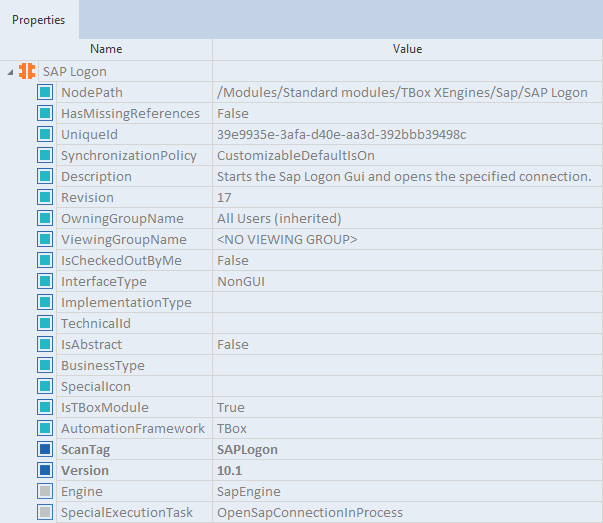This screenshot has height=523, width=603.
Task: Click the Version value 10.1
Action: click(x=230, y=470)
